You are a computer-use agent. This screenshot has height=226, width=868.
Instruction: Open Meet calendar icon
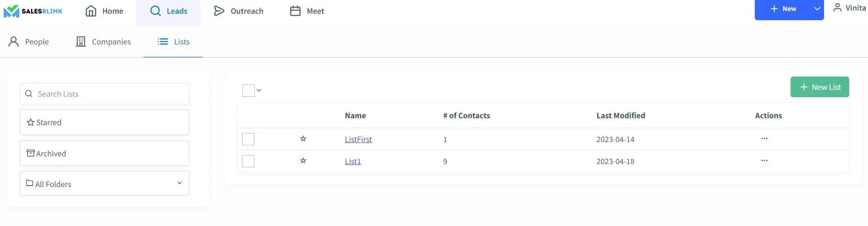[x=295, y=11]
